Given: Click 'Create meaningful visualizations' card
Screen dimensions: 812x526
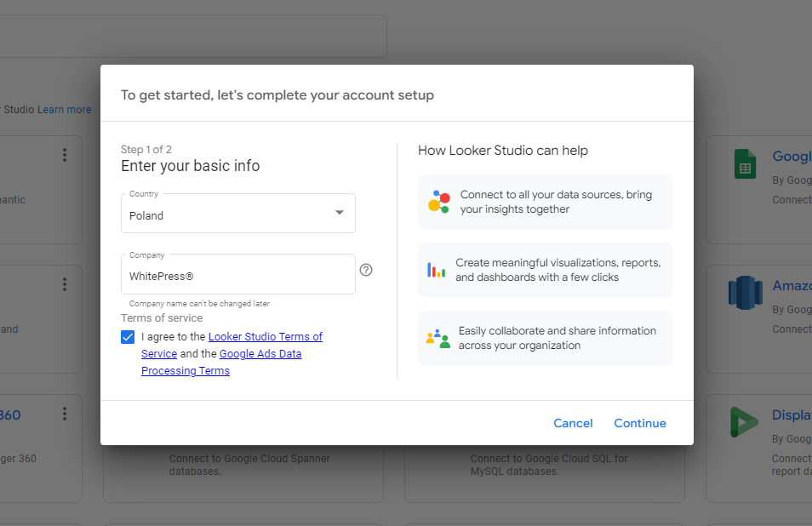Looking at the screenshot, I should 546,270.
